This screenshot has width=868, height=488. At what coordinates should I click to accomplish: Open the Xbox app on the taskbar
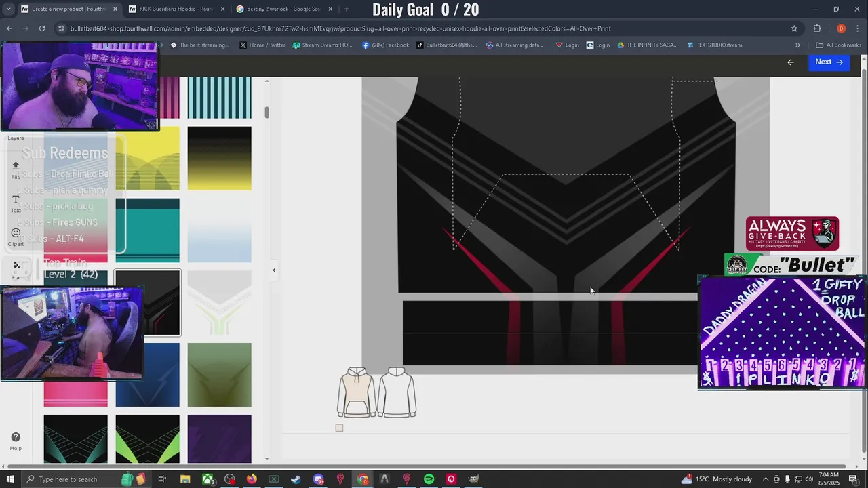(x=208, y=479)
